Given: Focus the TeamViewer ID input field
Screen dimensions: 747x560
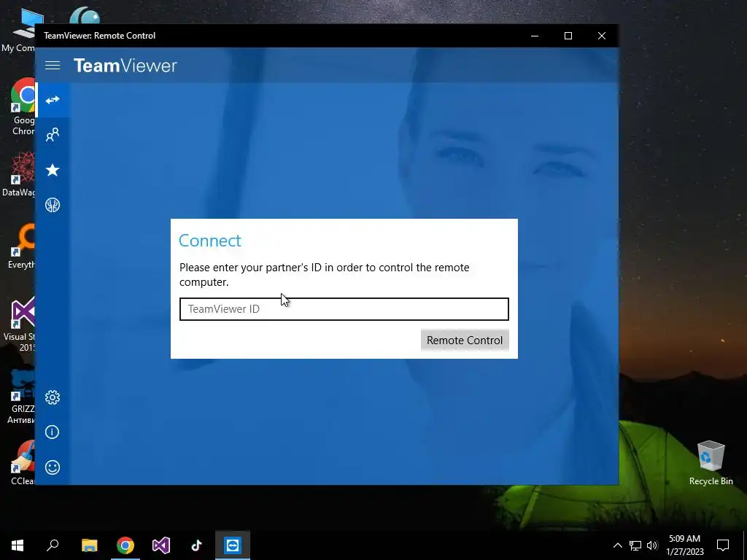Looking at the screenshot, I should [x=344, y=309].
